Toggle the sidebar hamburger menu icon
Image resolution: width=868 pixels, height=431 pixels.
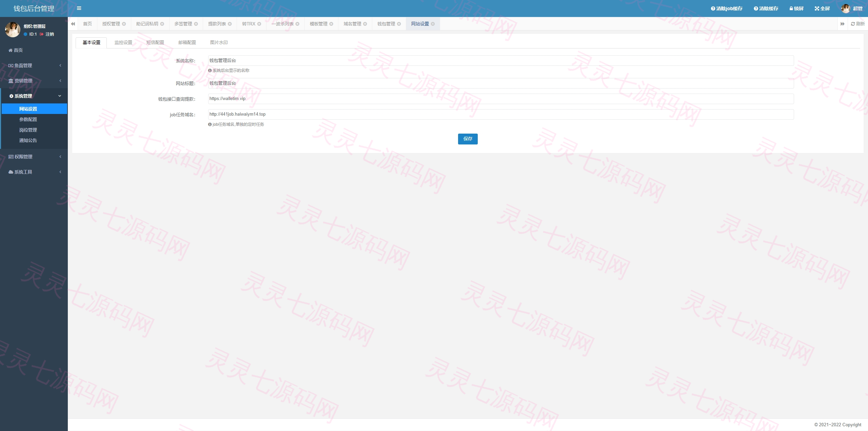(79, 8)
